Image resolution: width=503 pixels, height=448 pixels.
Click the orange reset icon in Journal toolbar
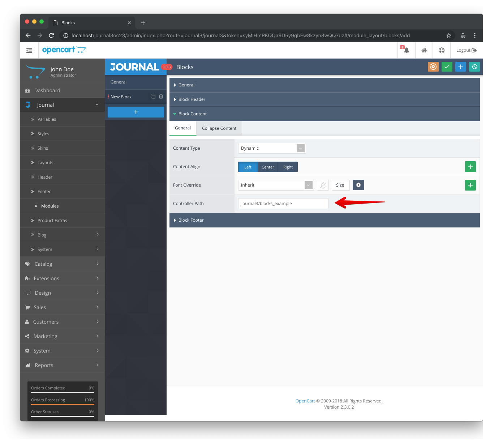pos(433,67)
